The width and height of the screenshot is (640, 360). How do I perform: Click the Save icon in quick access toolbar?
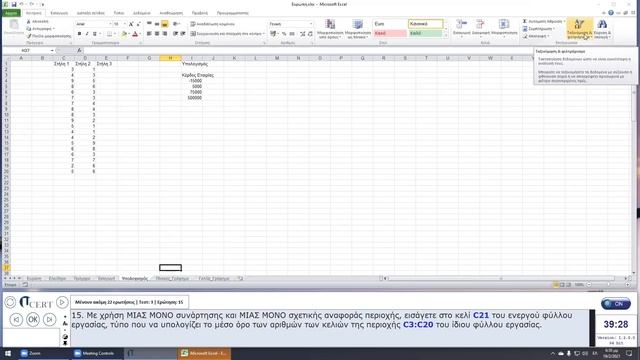coord(13,4)
